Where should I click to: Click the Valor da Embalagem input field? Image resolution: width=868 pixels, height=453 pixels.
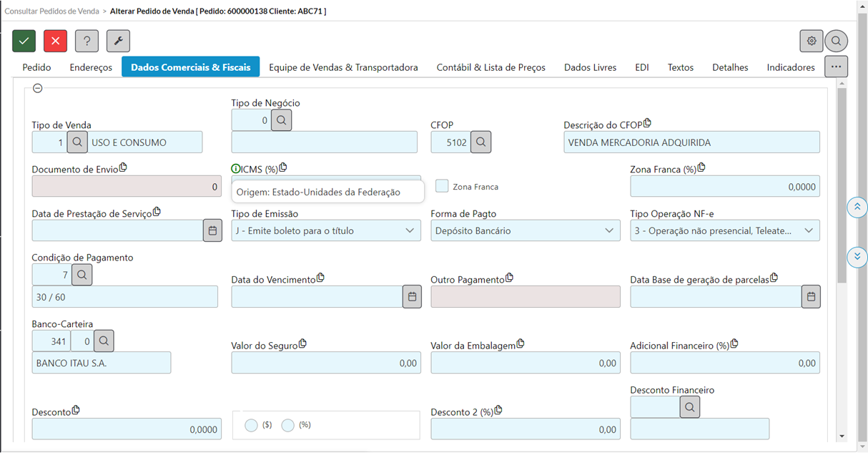point(526,363)
